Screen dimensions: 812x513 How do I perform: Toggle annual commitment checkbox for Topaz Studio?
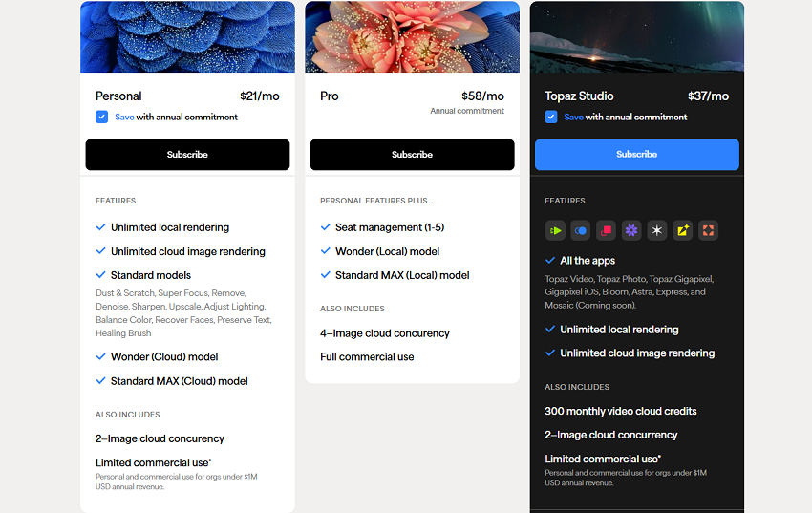pos(551,117)
